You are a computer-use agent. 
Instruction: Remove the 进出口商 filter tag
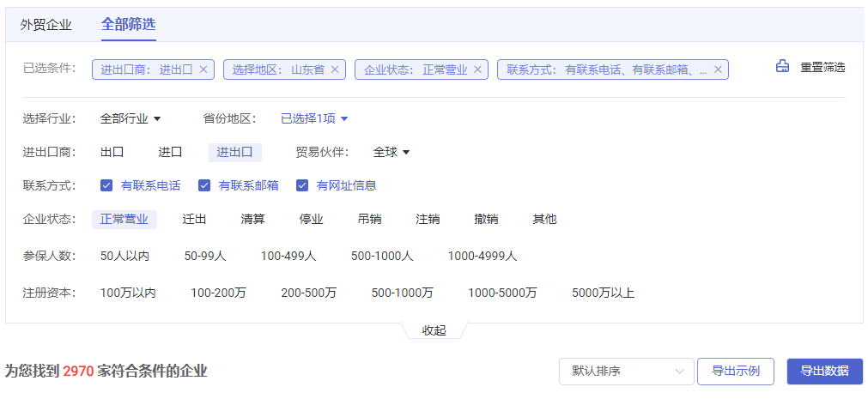click(203, 70)
